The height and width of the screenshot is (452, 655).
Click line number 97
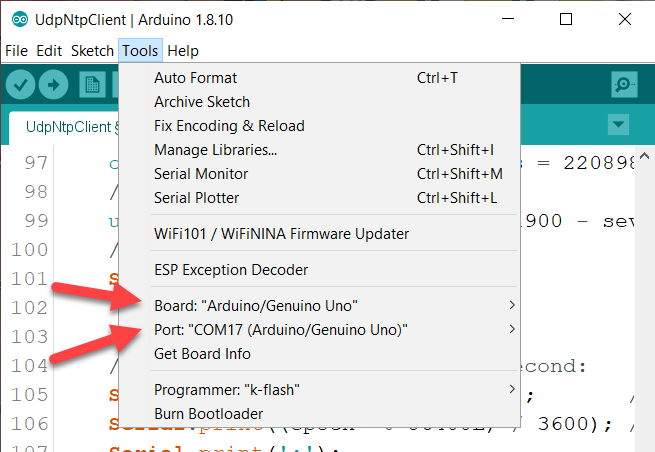point(36,163)
